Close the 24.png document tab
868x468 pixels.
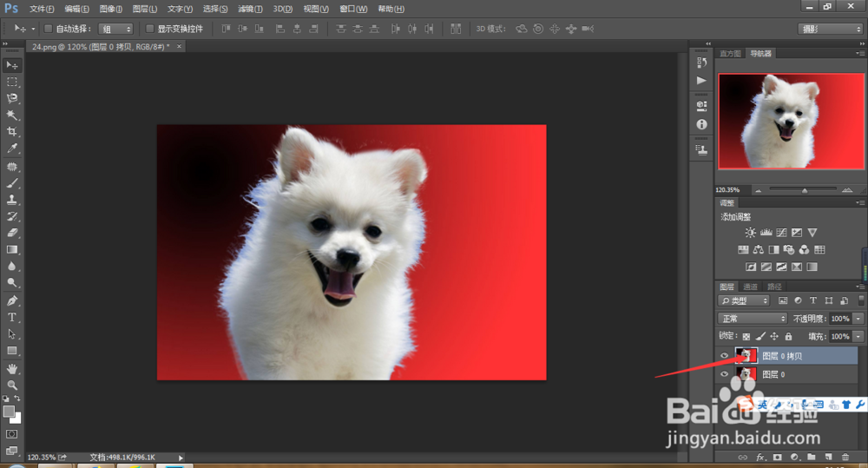[x=179, y=47]
